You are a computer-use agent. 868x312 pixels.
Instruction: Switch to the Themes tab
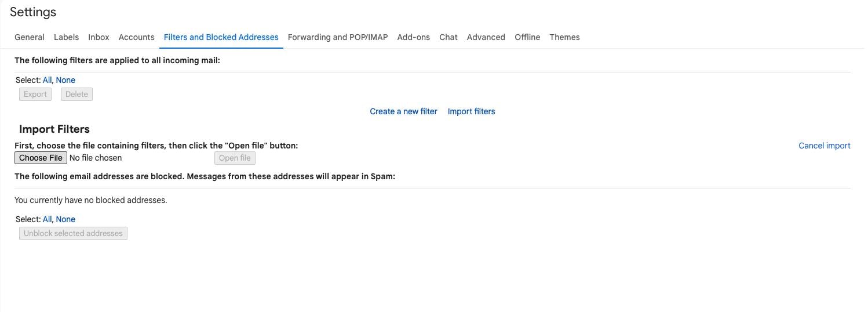point(564,37)
